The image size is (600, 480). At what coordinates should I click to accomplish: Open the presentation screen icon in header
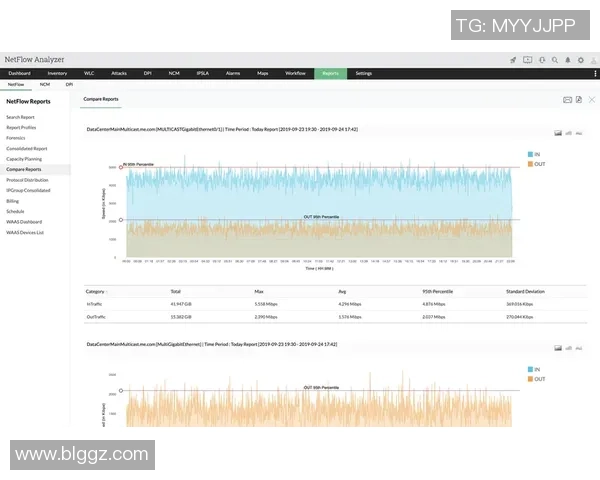[x=527, y=60]
